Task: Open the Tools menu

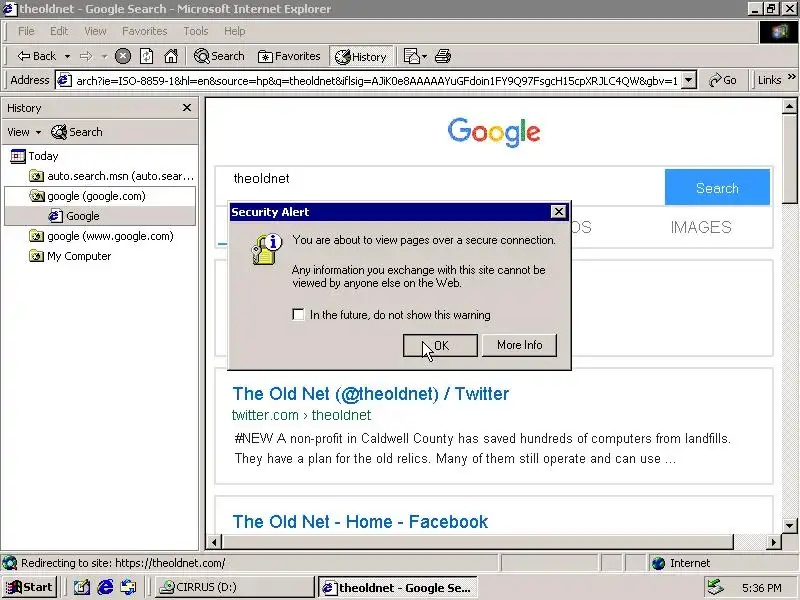Action: 196,31
